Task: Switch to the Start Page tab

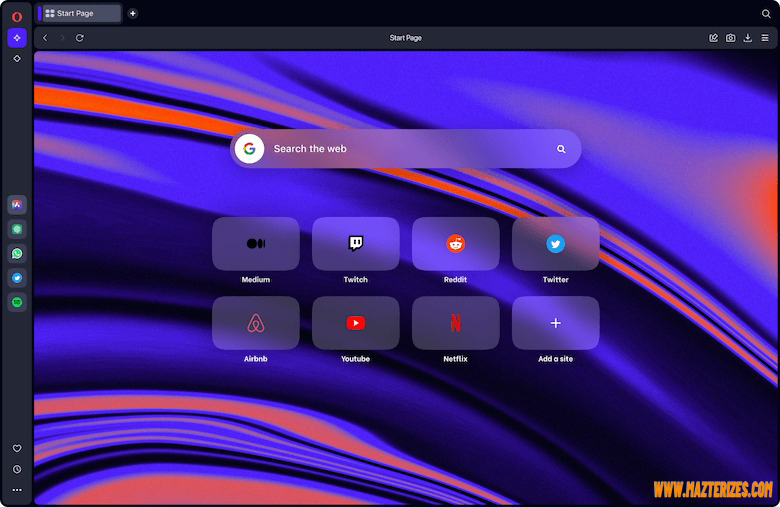Action: pyautogui.click(x=81, y=13)
